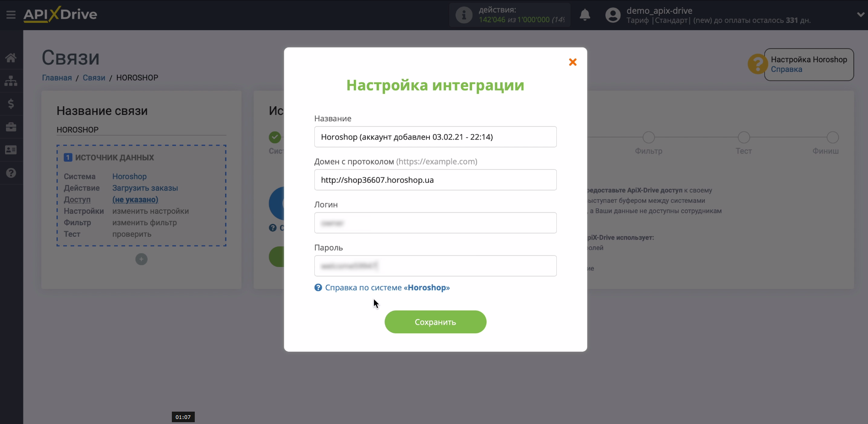Viewport: 868px width, 424px height.
Task: Click изменить настройки link
Action: tap(150, 211)
